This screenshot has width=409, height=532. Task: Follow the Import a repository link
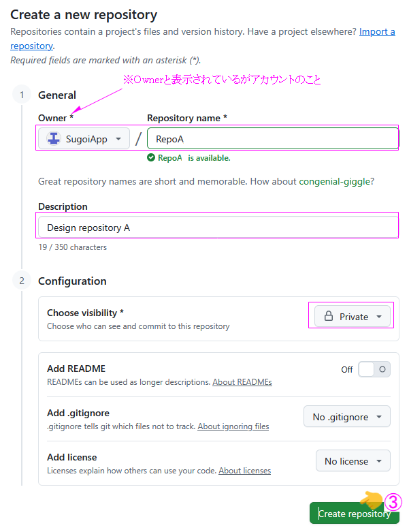pyautogui.click(x=377, y=32)
